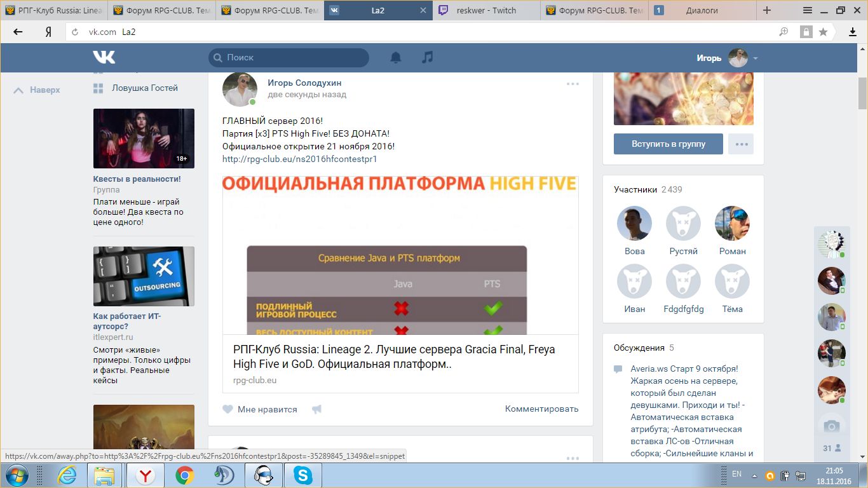The width and height of the screenshot is (868, 488).
Task: Open VK music note icon
Action: [x=427, y=57]
